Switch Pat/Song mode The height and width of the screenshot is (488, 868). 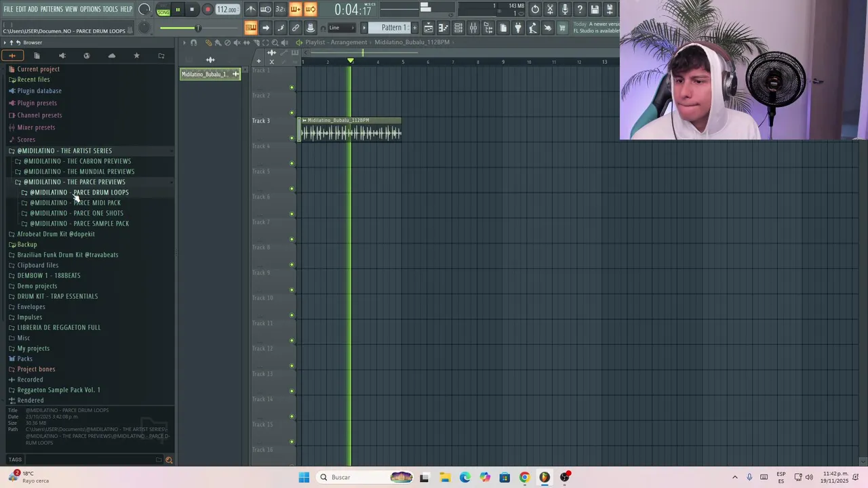pyautogui.click(x=163, y=9)
